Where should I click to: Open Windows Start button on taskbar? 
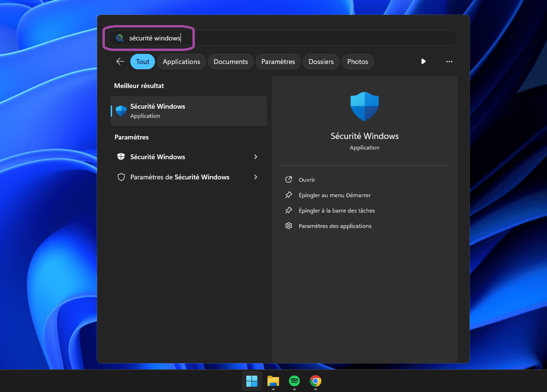[252, 381]
